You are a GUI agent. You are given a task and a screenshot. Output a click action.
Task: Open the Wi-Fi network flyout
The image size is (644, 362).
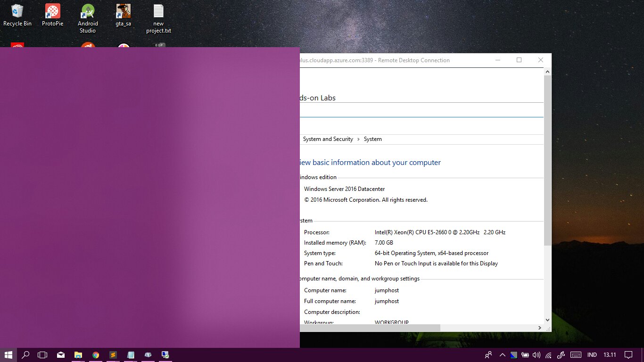pos(548,355)
